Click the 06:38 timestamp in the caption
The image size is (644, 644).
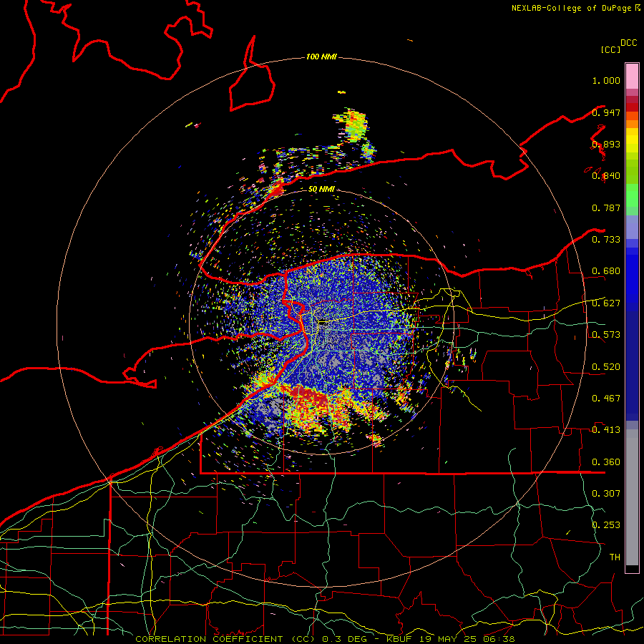[499, 639]
